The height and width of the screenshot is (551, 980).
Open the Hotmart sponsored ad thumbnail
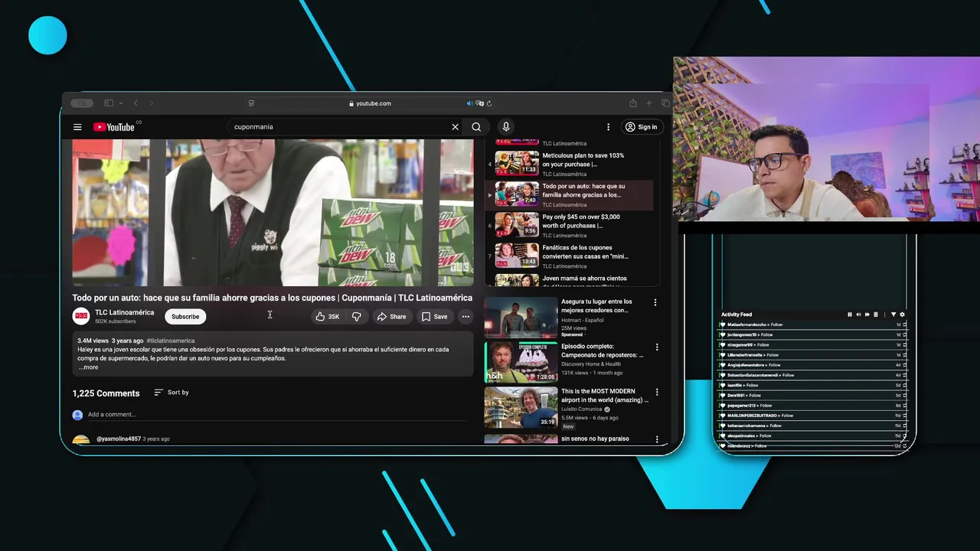pos(521,318)
